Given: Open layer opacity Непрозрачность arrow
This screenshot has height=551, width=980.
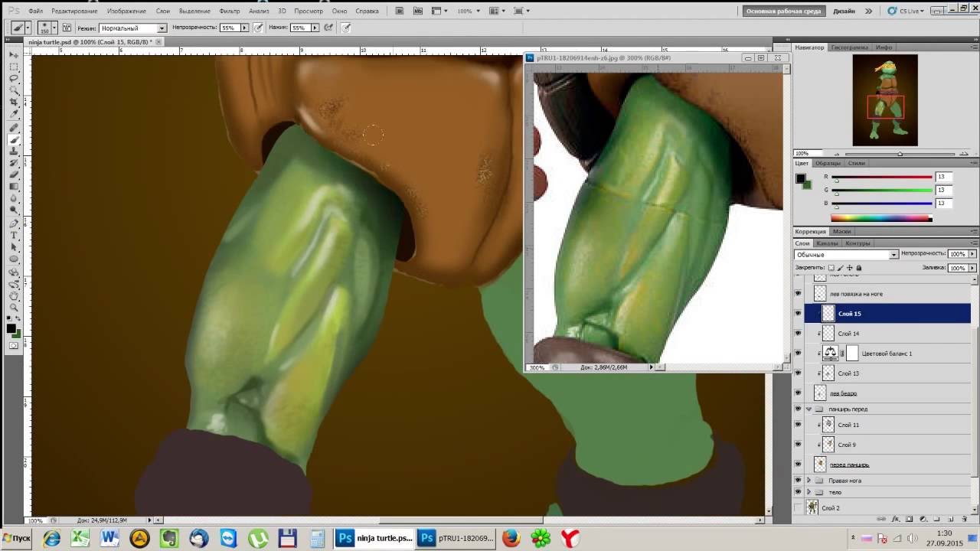Looking at the screenshot, I should [x=971, y=254].
